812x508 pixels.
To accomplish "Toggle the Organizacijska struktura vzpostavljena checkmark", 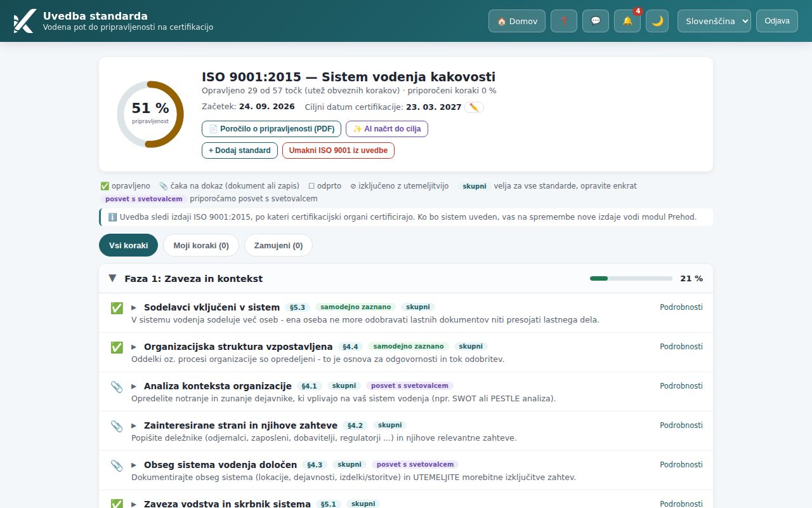I will [x=117, y=347].
